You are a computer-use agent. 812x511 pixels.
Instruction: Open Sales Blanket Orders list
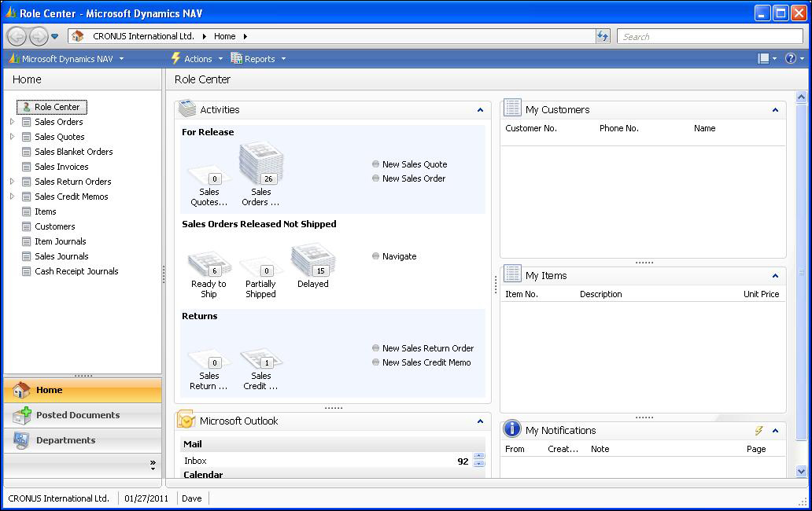click(x=73, y=152)
